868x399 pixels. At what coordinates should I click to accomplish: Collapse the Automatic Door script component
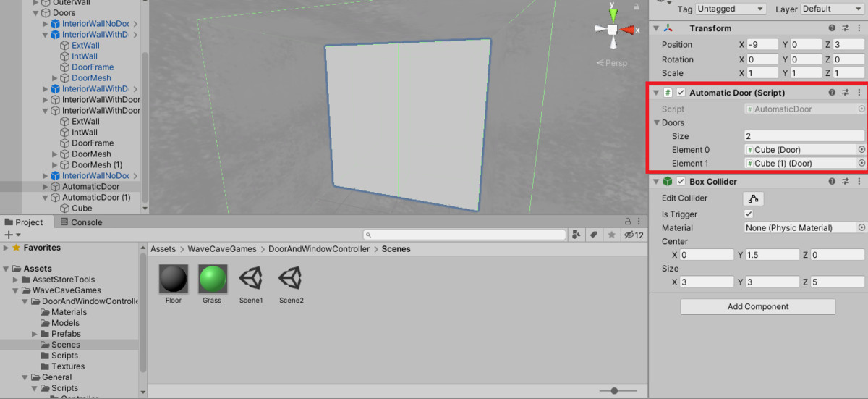656,93
